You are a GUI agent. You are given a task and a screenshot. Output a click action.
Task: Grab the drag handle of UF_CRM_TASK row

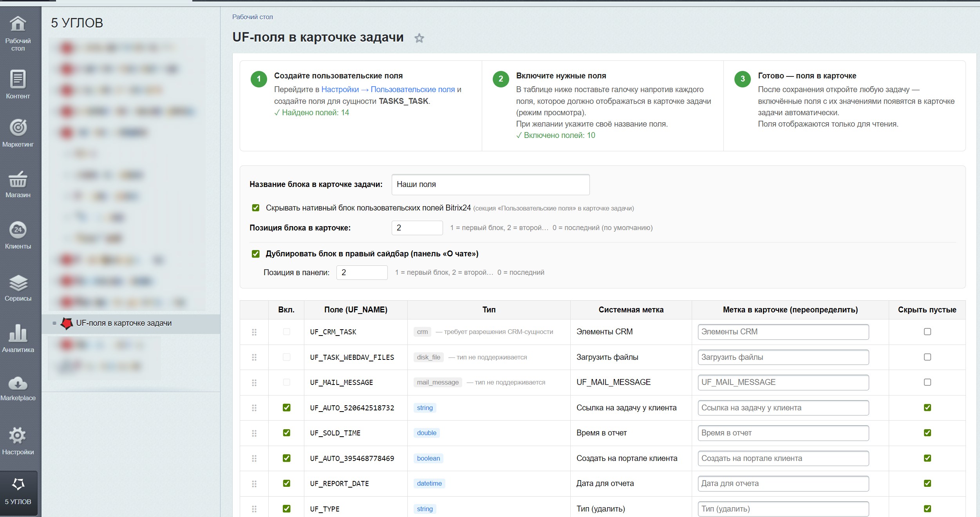pyautogui.click(x=254, y=332)
